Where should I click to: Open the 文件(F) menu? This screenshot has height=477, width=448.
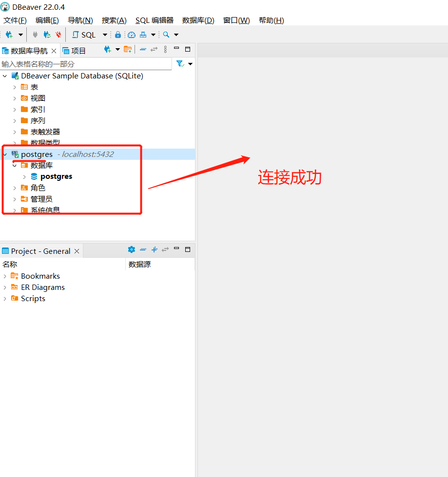[x=15, y=20]
